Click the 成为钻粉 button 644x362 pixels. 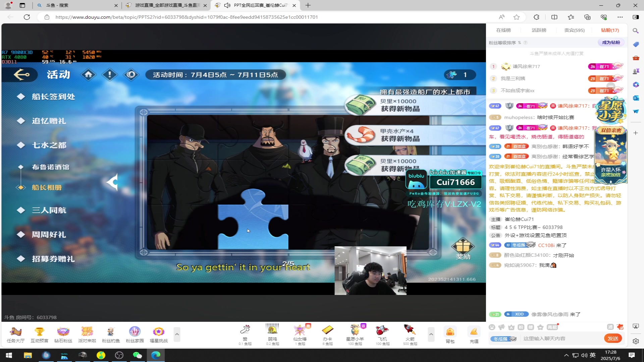click(611, 43)
